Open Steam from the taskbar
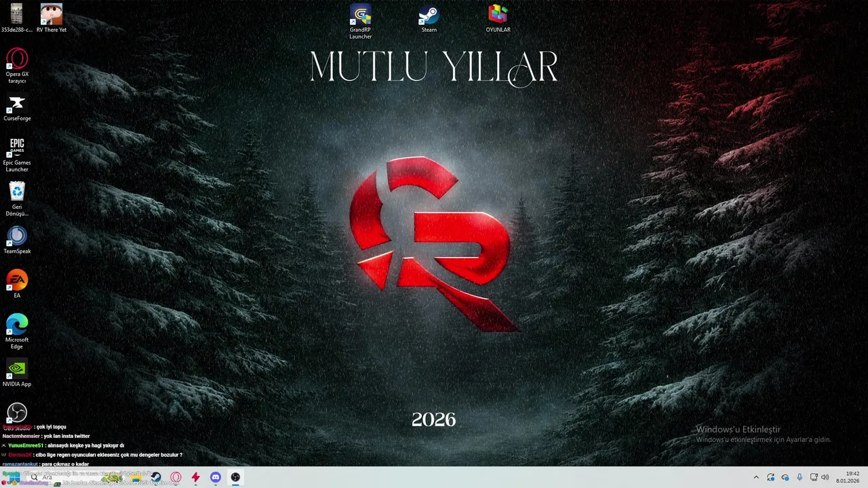 156,477
